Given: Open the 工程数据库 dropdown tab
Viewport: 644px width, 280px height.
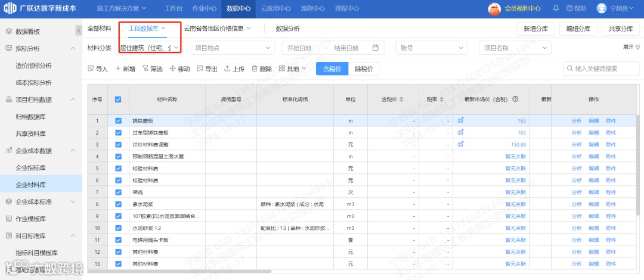Looking at the screenshot, I should (147, 29).
